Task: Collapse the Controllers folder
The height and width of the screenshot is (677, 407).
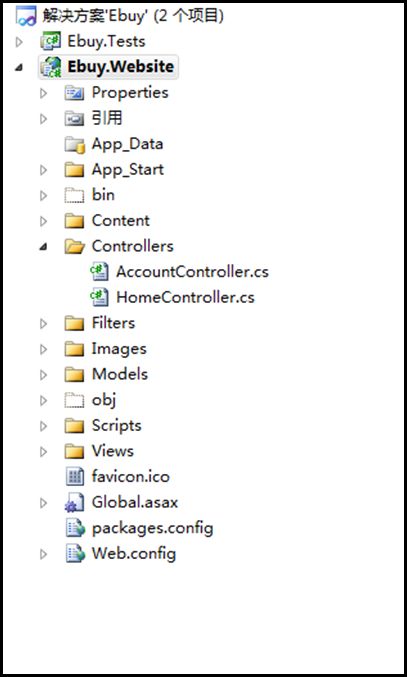Action: (43, 247)
